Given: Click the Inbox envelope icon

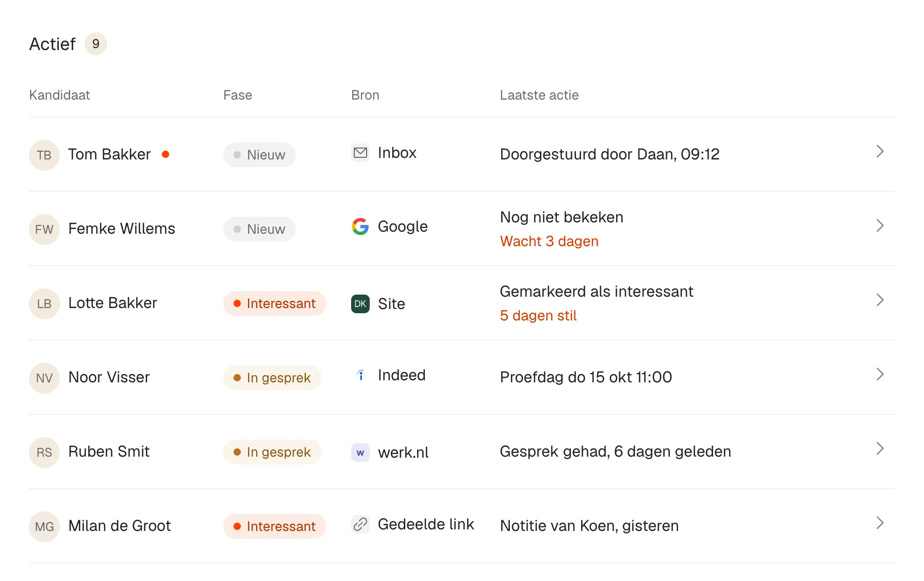Looking at the screenshot, I should coord(360,153).
